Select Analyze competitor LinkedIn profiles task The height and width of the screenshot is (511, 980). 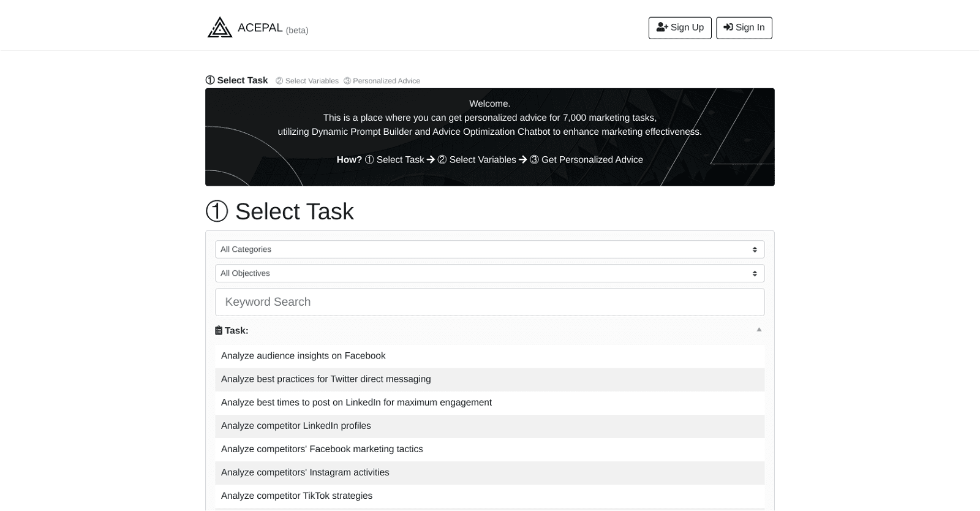tap(296, 426)
